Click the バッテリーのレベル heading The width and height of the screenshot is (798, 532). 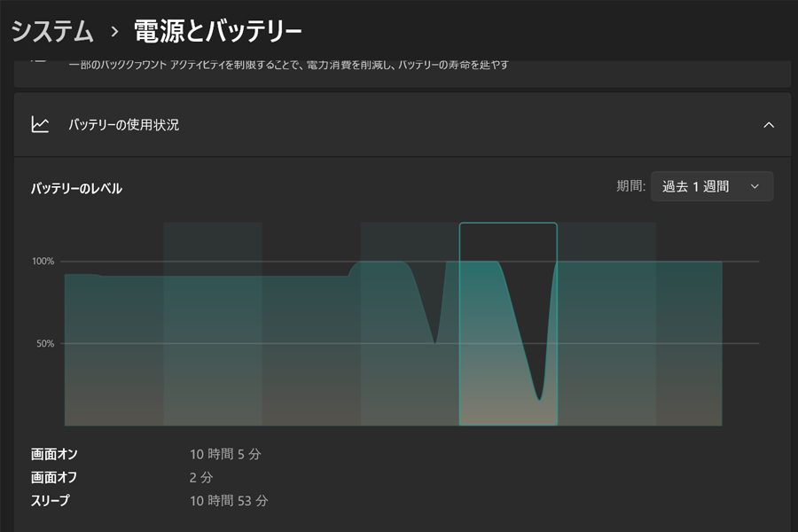pos(76,188)
